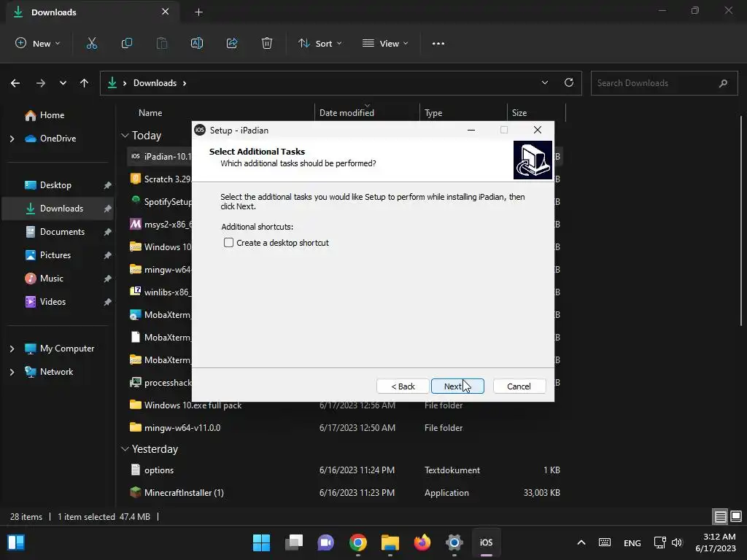Open Google Chrome from the taskbar
This screenshot has height=560, width=747.
point(357,542)
